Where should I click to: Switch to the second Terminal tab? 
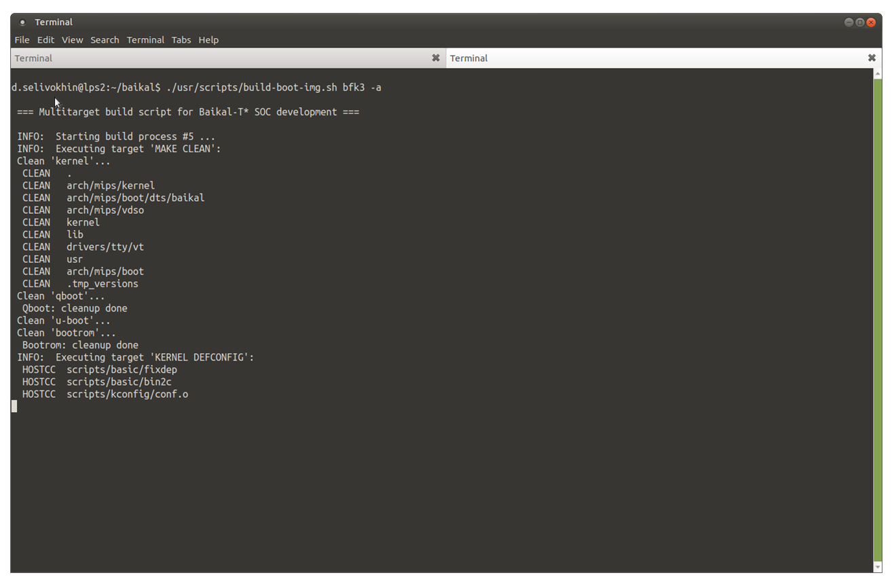coord(664,58)
